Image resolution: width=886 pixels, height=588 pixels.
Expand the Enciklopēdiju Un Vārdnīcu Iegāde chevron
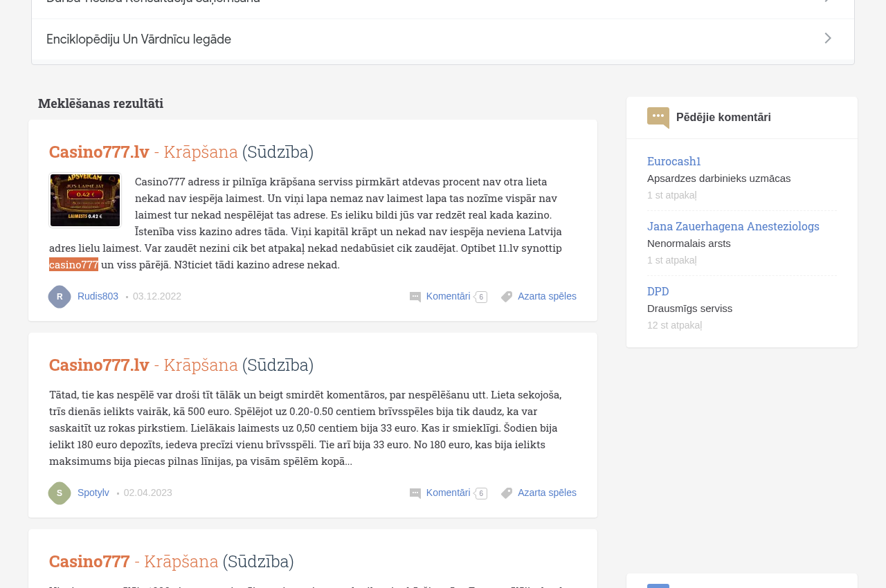(x=828, y=39)
